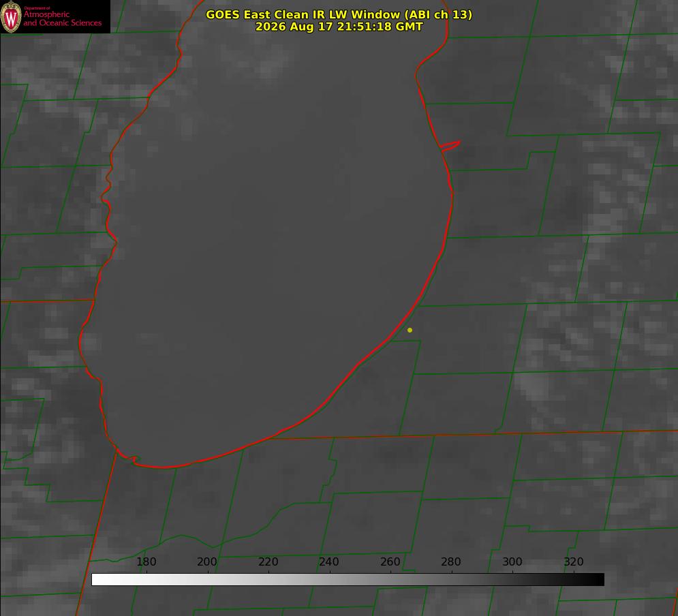Click the University of Wisconsin crest logo
The width and height of the screenshot is (678, 616).
11,16
